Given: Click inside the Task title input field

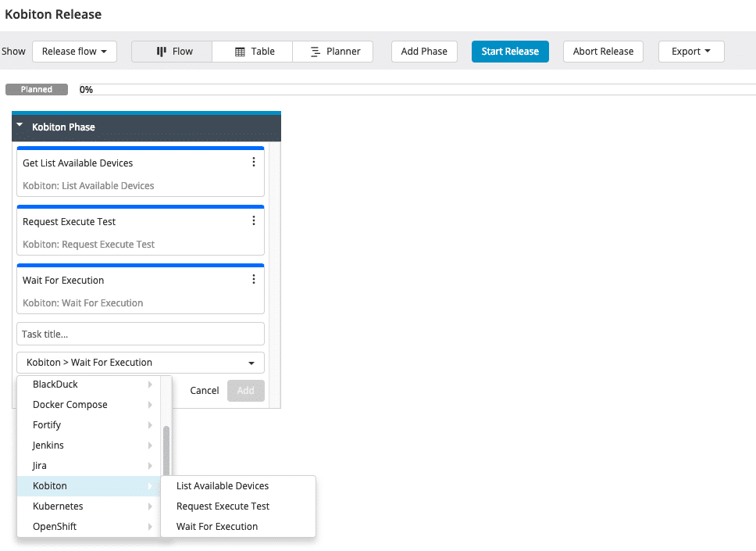Looking at the screenshot, I should pyautogui.click(x=141, y=334).
